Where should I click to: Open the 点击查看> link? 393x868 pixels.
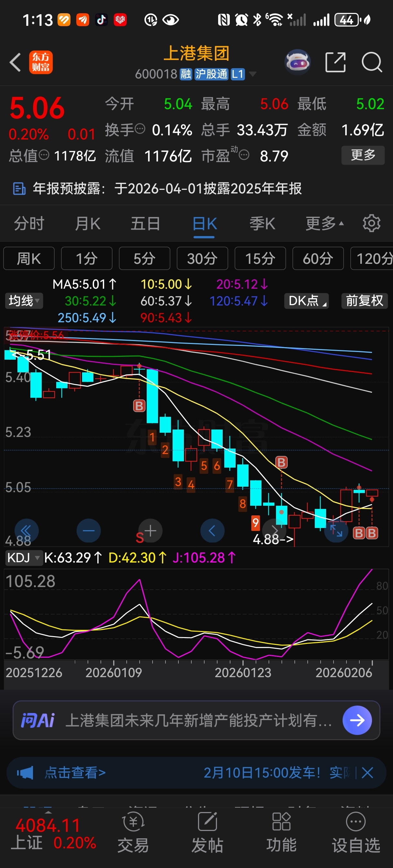click(x=75, y=772)
